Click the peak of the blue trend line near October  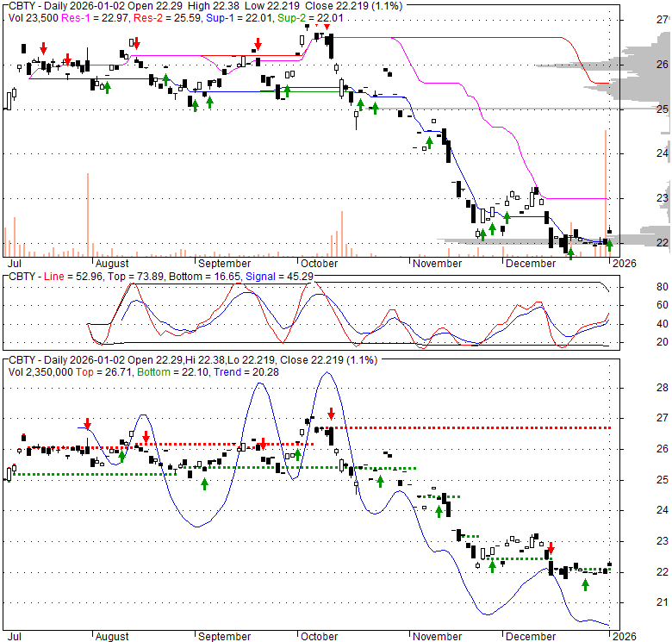click(x=326, y=373)
